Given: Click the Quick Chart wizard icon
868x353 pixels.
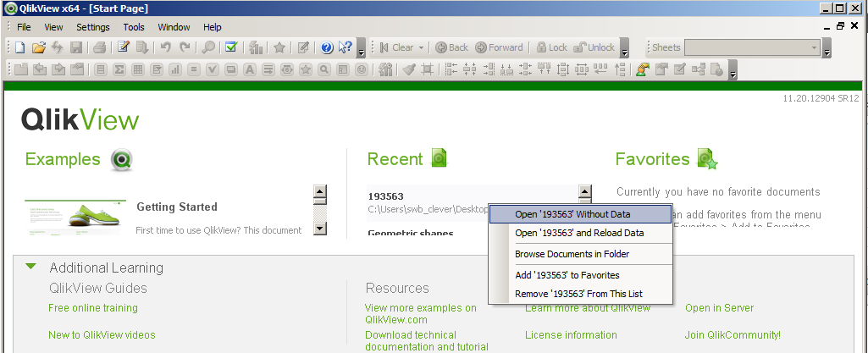Looking at the screenshot, I should 255,47.
